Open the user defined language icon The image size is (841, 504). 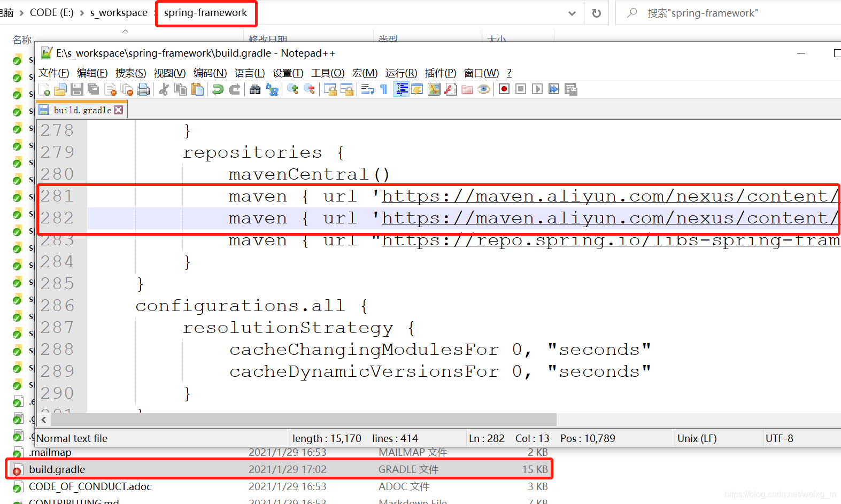[x=418, y=89]
